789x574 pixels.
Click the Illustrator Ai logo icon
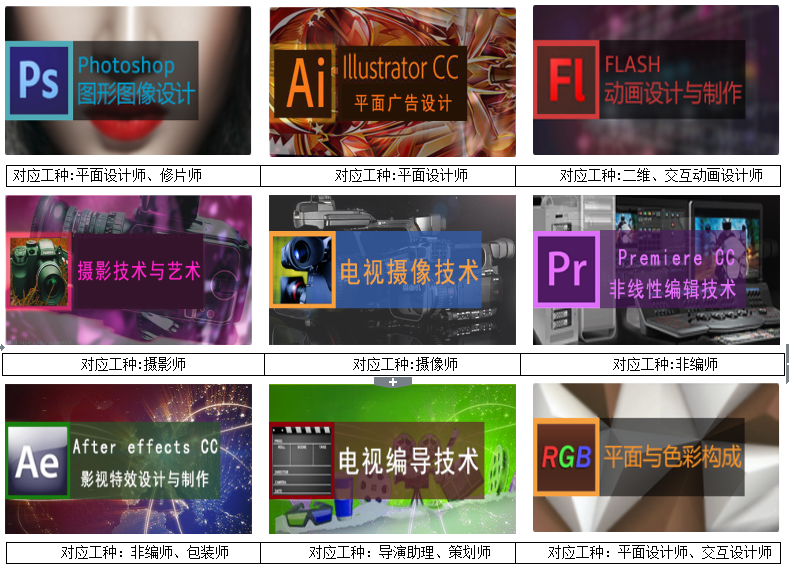(x=304, y=84)
